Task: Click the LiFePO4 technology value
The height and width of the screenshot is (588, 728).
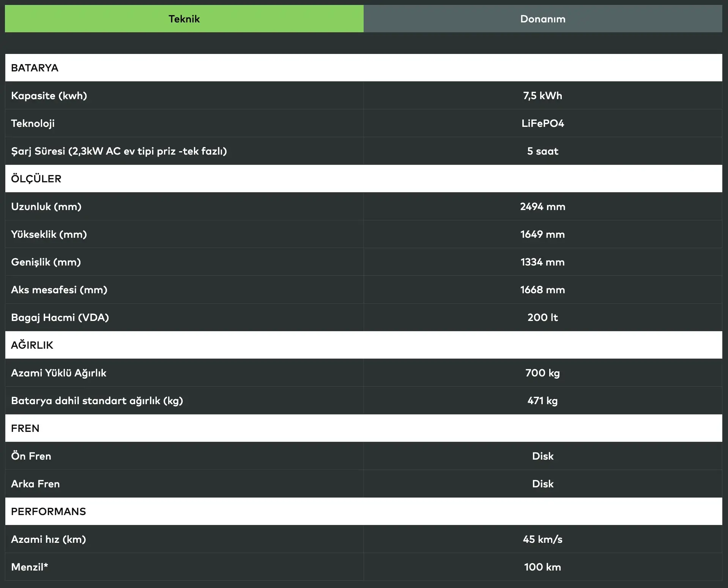Action: click(x=542, y=123)
